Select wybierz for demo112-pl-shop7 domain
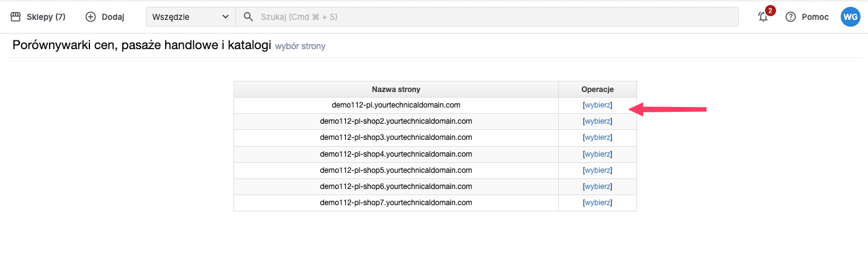This screenshot has width=868, height=253. tap(598, 203)
